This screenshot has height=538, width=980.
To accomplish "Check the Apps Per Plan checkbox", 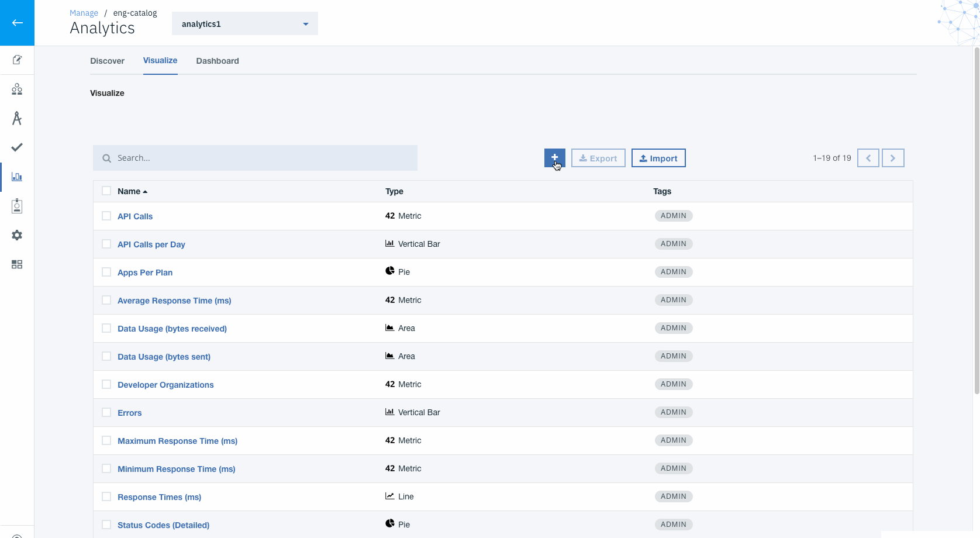I will pyautogui.click(x=106, y=272).
